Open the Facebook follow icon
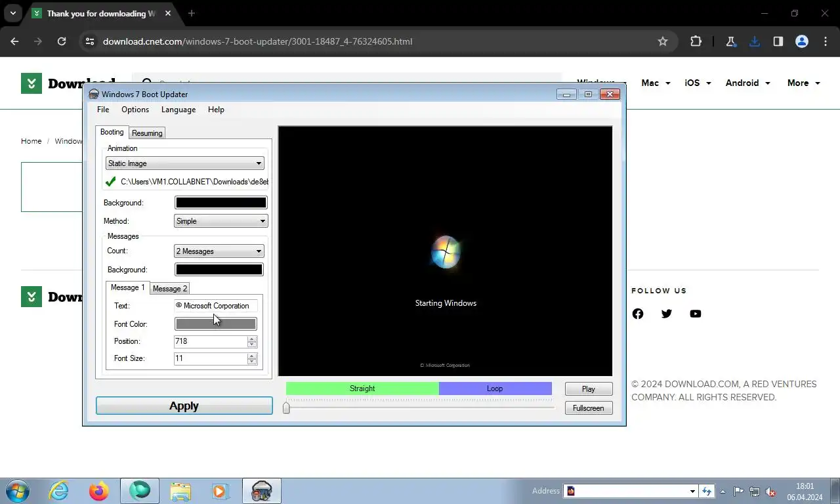The image size is (840, 504). click(x=638, y=314)
